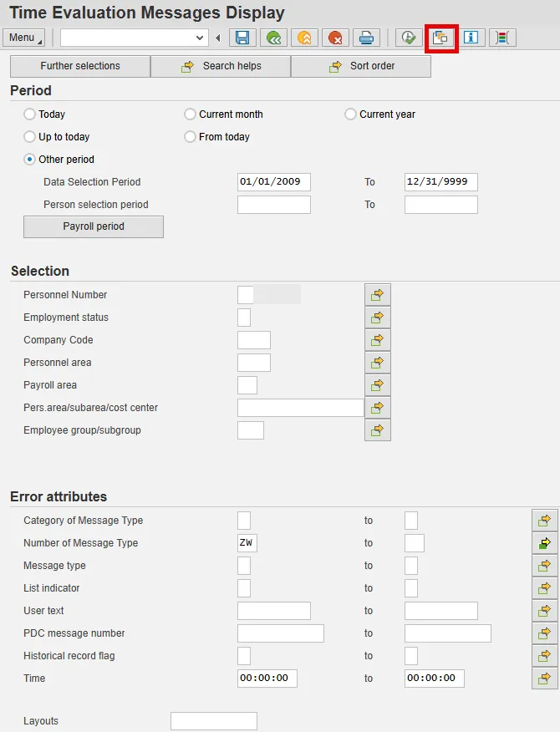Screen dimensions: 560x732
Task: Click the green Back icon
Action: 273,38
